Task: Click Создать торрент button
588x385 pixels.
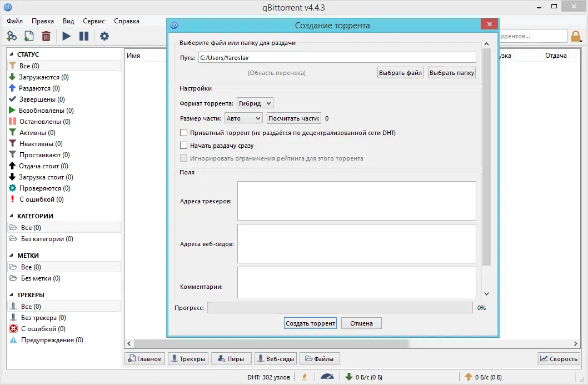Action: [310, 323]
